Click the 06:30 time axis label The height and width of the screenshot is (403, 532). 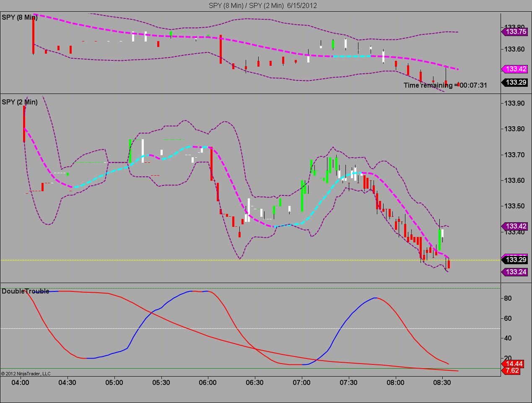254,382
